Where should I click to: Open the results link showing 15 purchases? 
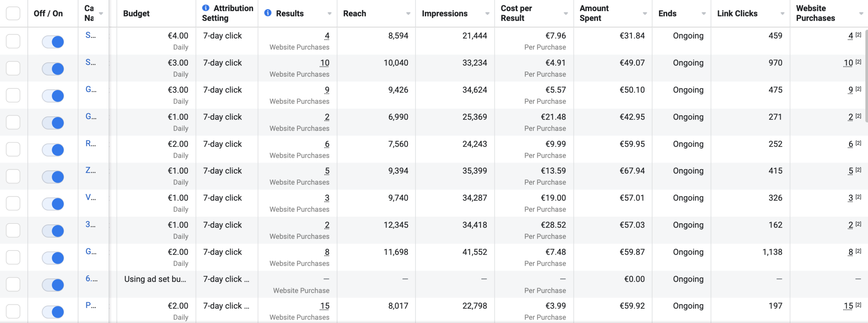click(x=324, y=306)
